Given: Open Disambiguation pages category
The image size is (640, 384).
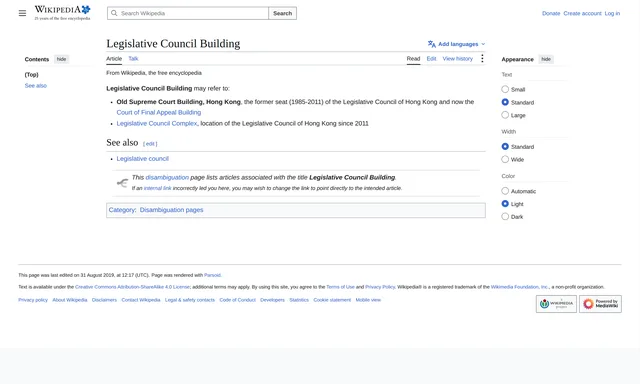Looking at the screenshot, I should click(x=171, y=210).
